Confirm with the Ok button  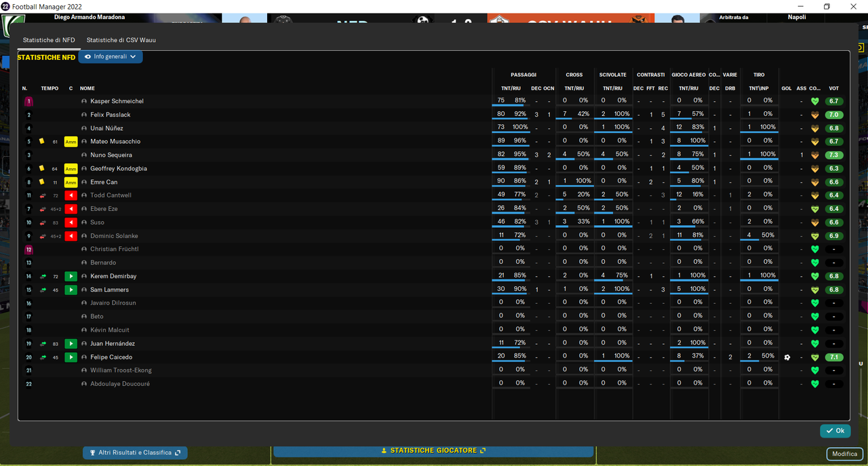click(x=835, y=431)
